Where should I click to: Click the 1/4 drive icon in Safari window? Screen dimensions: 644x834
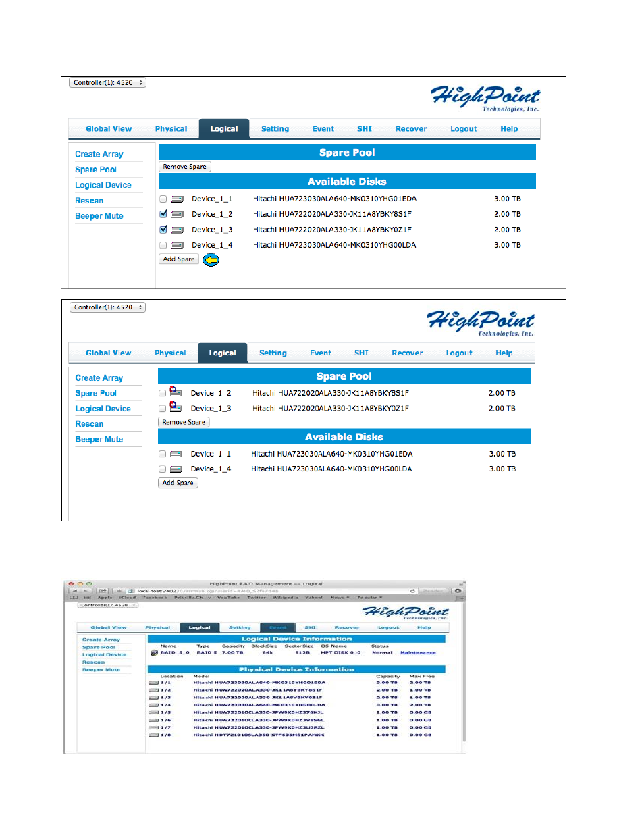(154, 705)
